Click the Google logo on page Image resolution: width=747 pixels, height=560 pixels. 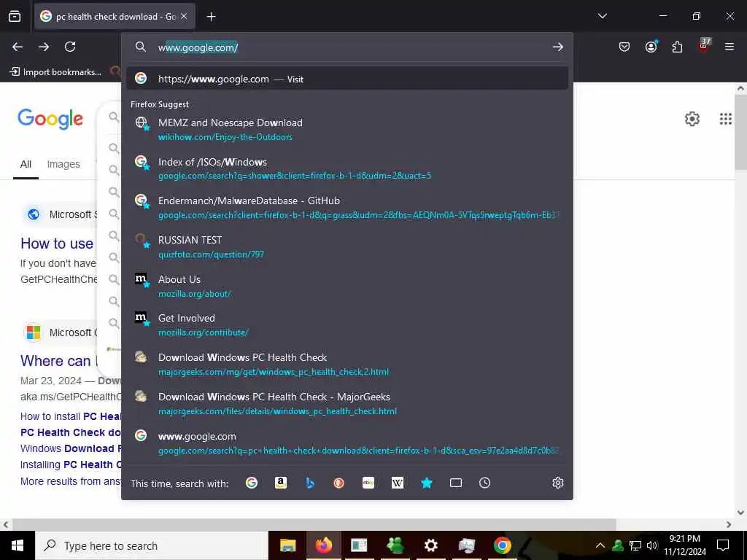50,119
